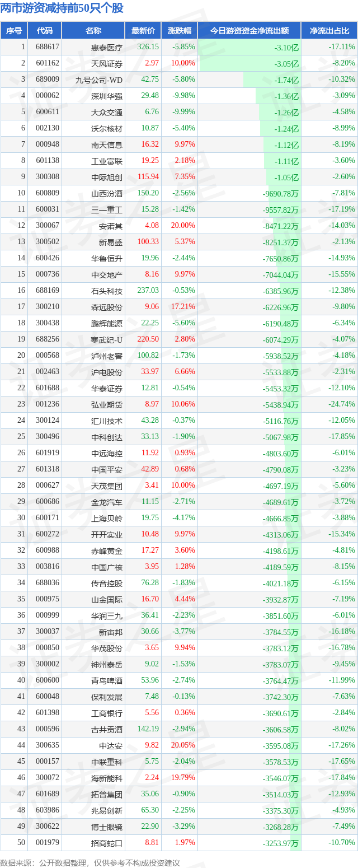Image resolution: width=358 pixels, height=868 pixels.
Task: Click ratio -24.74% for 弘业期货
Action: point(342,404)
